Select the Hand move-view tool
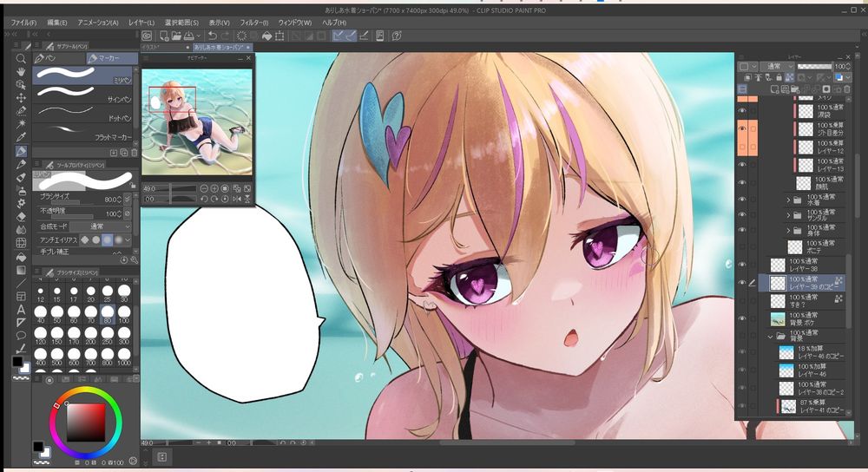The width and height of the screenshot is (868, 472). coord(21,72)
